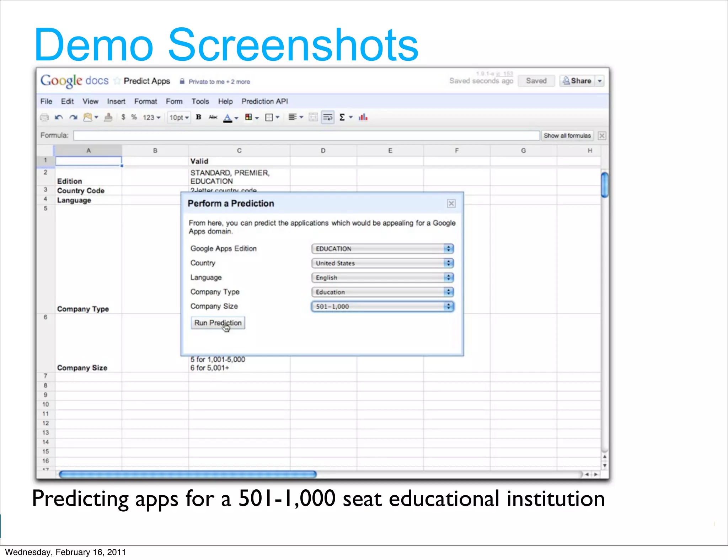Format as percent with % icon
This screenshot has height=560, width=728.
[134, 117]
